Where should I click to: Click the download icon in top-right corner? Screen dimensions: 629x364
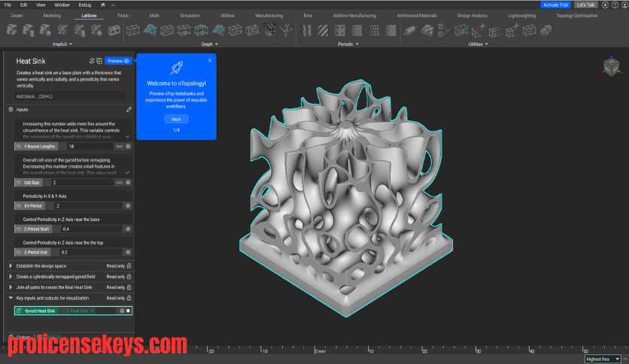[605, 5]
